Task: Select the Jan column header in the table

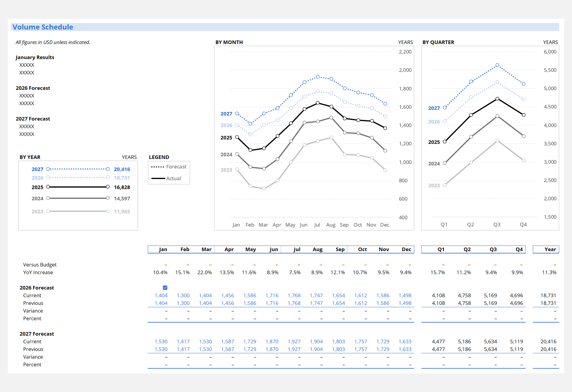Action: coord(163,249)
